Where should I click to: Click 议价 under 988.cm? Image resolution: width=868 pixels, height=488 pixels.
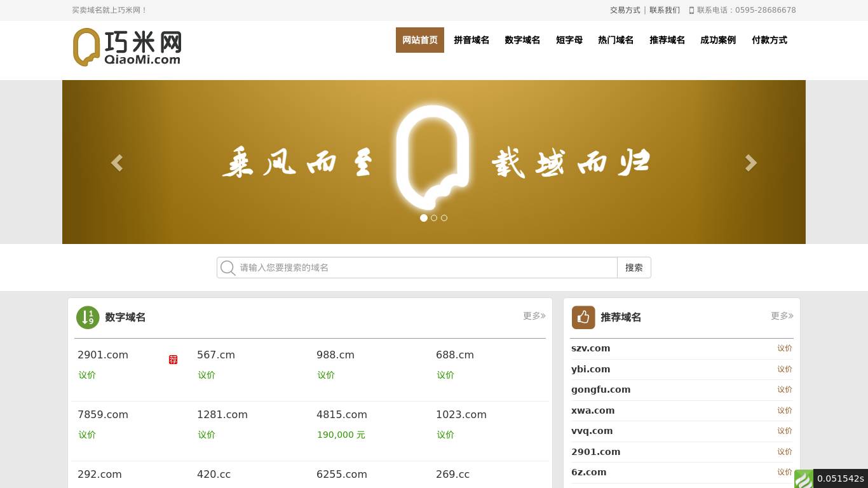click(326, 375)
